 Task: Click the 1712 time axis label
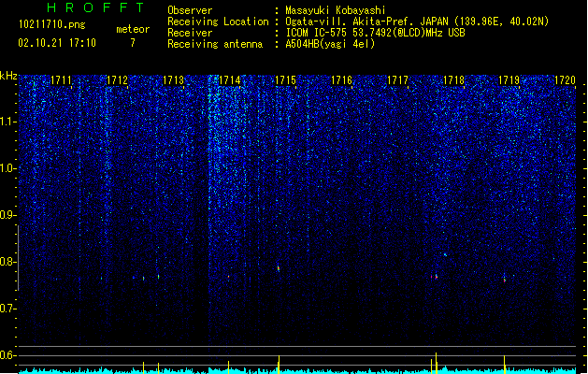pos(117,80)
